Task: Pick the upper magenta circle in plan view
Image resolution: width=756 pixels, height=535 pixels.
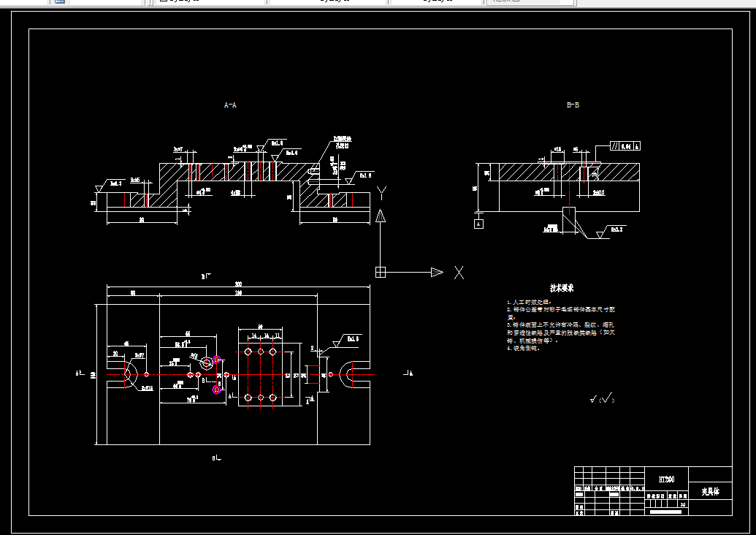Action: [216, 360]
